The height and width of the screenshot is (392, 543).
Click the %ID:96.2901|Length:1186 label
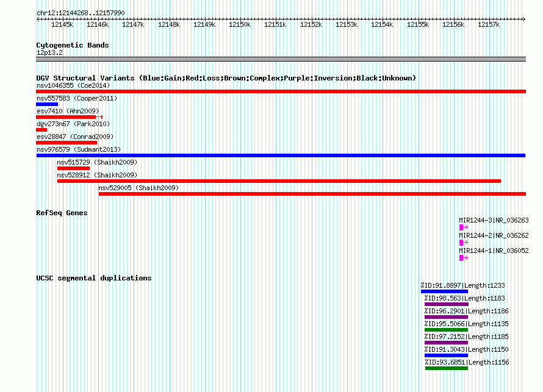pyautogui.click(x=467, y=311)
